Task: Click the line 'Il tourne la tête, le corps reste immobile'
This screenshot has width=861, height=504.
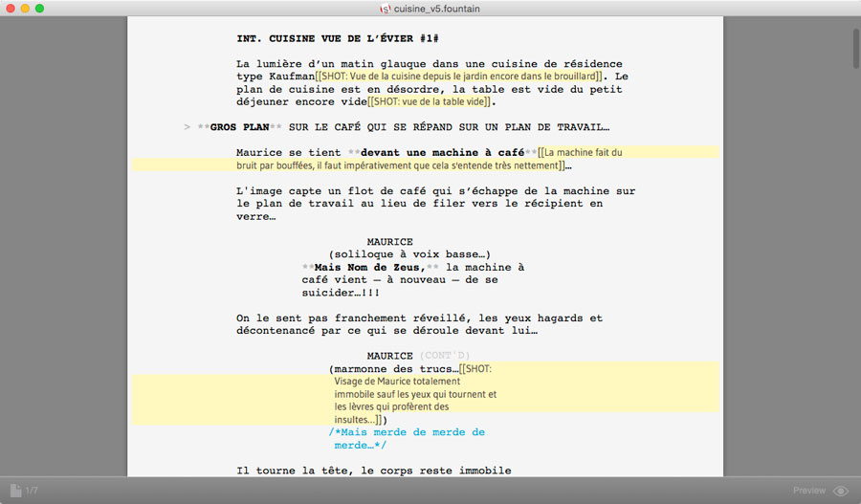Action: pyautogui.click(x=374, y=471)
